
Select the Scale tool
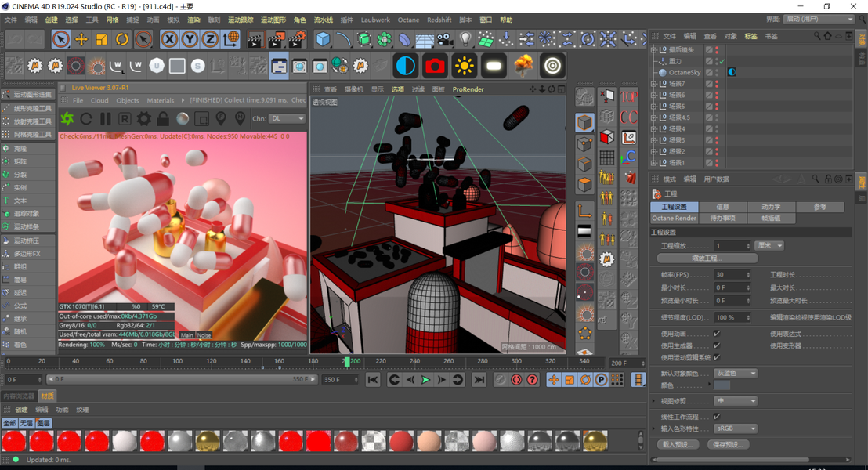point(101,39)
